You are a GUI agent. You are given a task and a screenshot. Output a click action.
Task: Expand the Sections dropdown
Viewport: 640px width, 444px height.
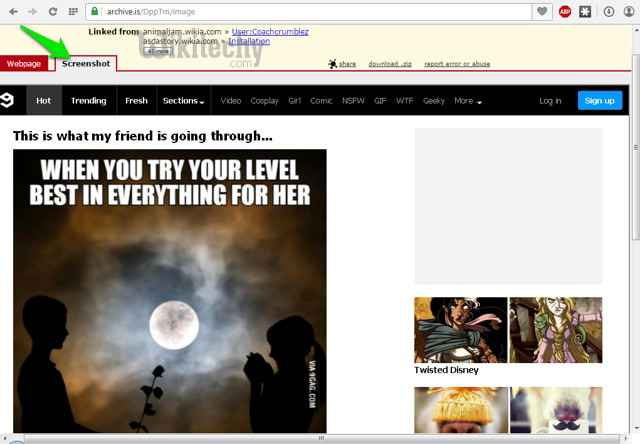(x=183, y=100)
